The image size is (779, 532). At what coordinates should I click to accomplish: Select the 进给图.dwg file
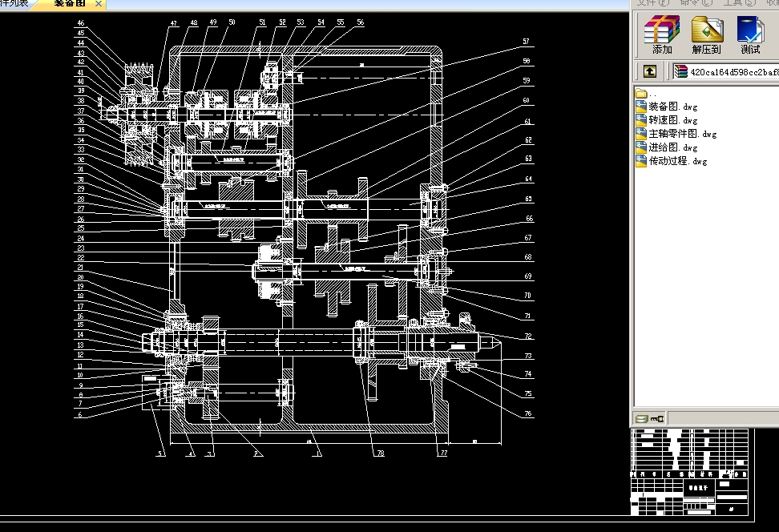(x=667, y=147)
